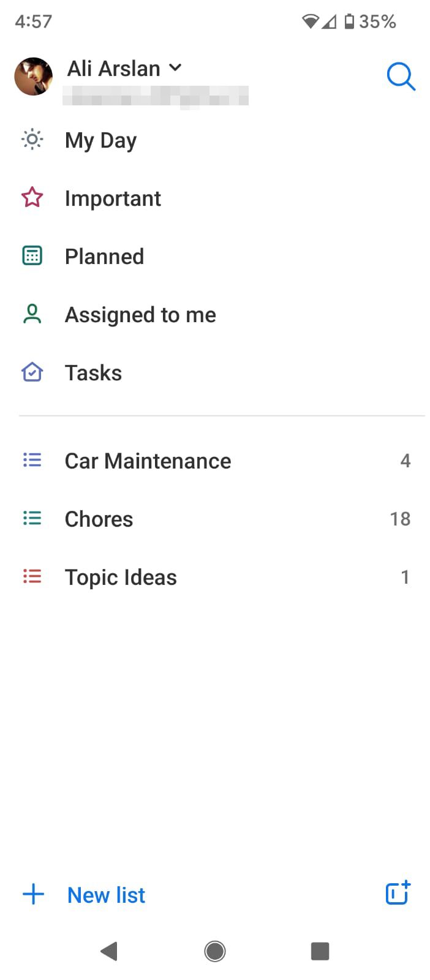Open the Ali Arslan profile picture
430x980 pixels.
[x=33, y=77]
